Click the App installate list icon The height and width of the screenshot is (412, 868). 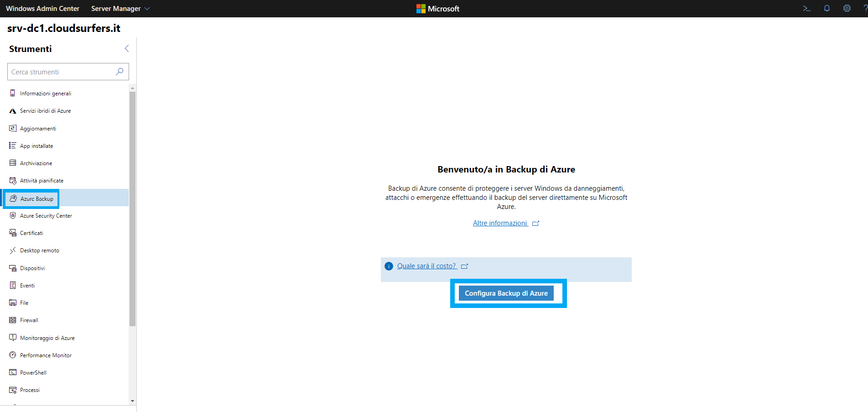13,146
